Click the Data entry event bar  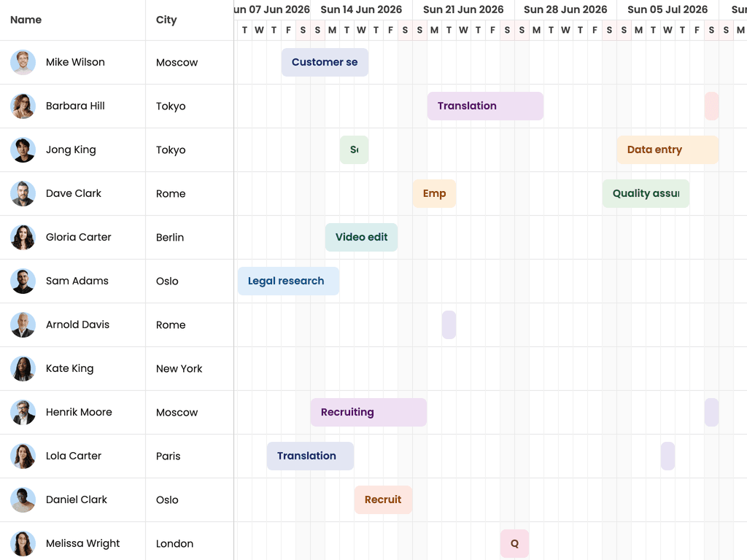click(668, 150)
